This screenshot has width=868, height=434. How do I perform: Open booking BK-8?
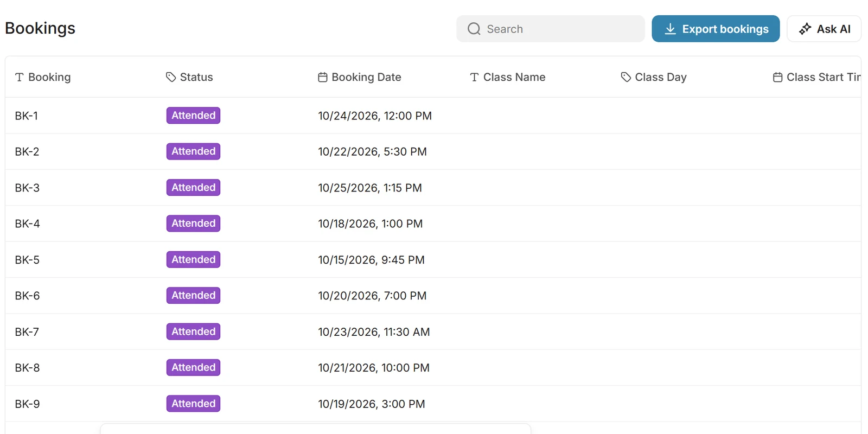pos(27,368)
